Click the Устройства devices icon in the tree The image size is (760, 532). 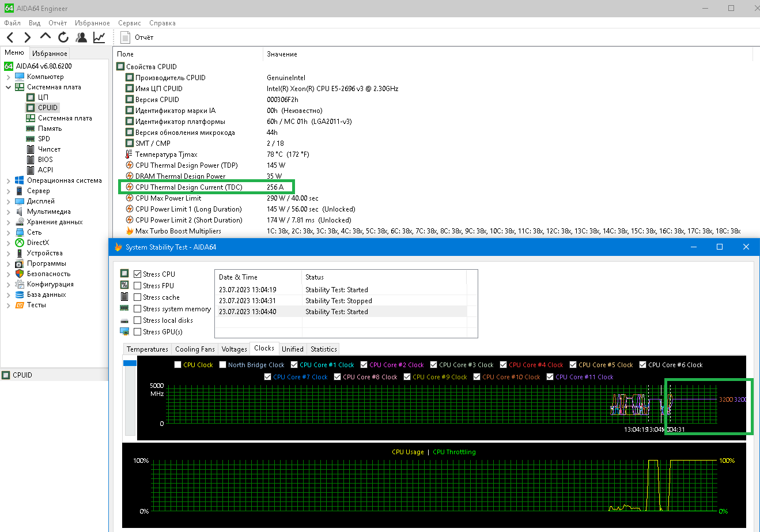click(20, 253)
